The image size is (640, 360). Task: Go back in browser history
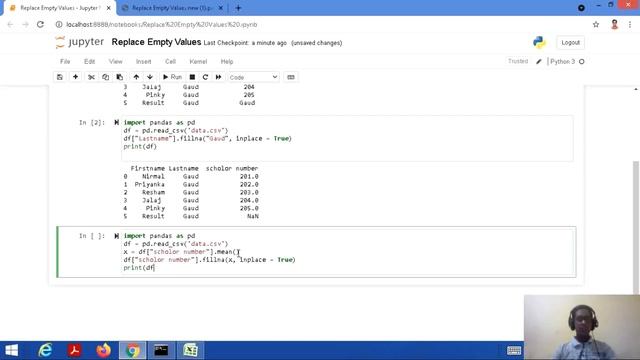[10, 24]
